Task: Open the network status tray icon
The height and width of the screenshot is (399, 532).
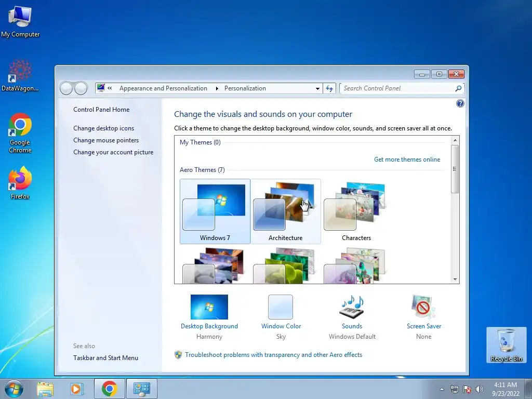Action: 454,390
